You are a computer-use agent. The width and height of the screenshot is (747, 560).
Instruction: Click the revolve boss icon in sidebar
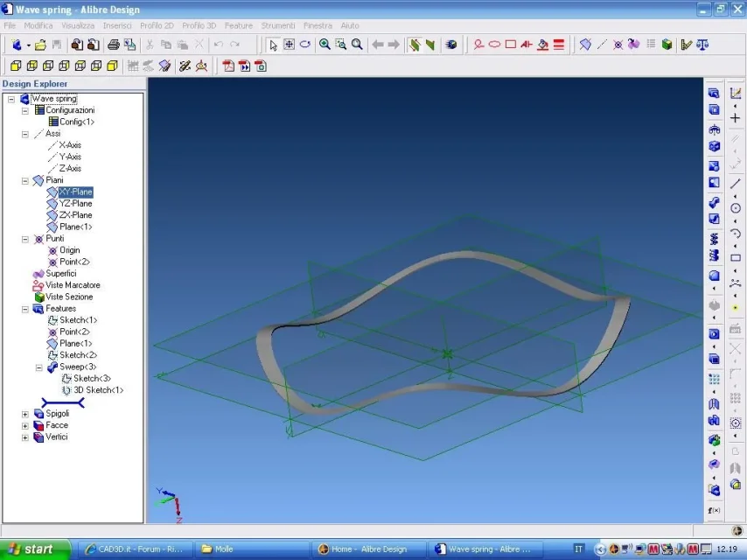pos(714,129)
